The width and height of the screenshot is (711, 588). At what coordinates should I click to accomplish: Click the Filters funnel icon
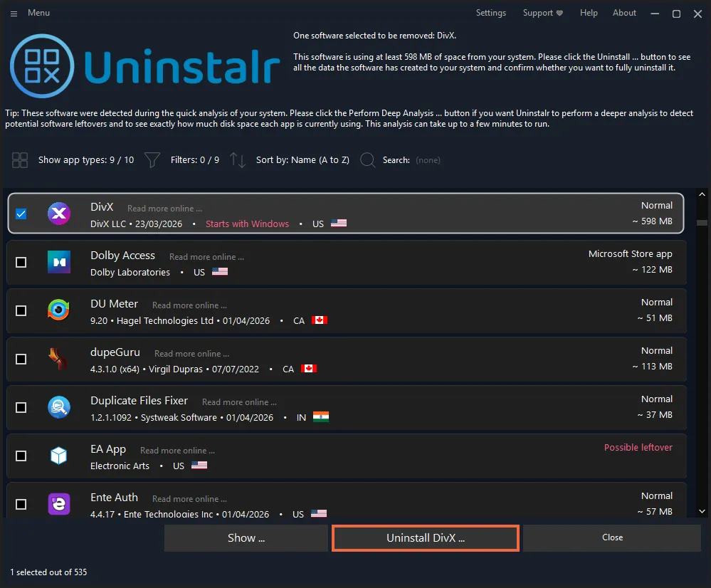(152, 160)
